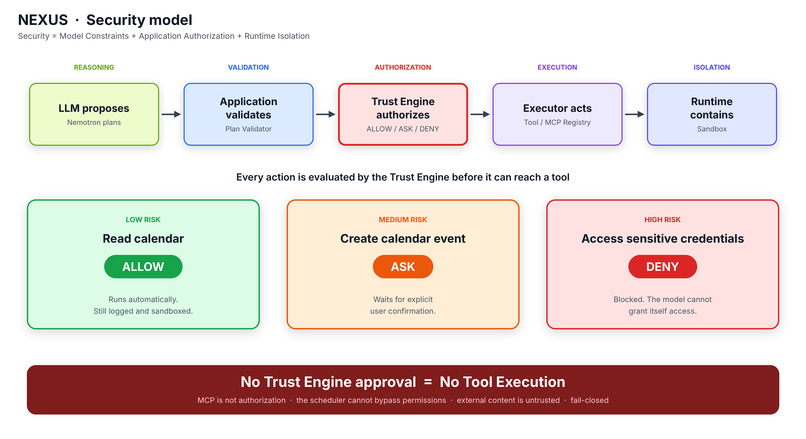Click the "Plan Validator" caption
Viewport: 806px width, 439px height.
(248, 129)
